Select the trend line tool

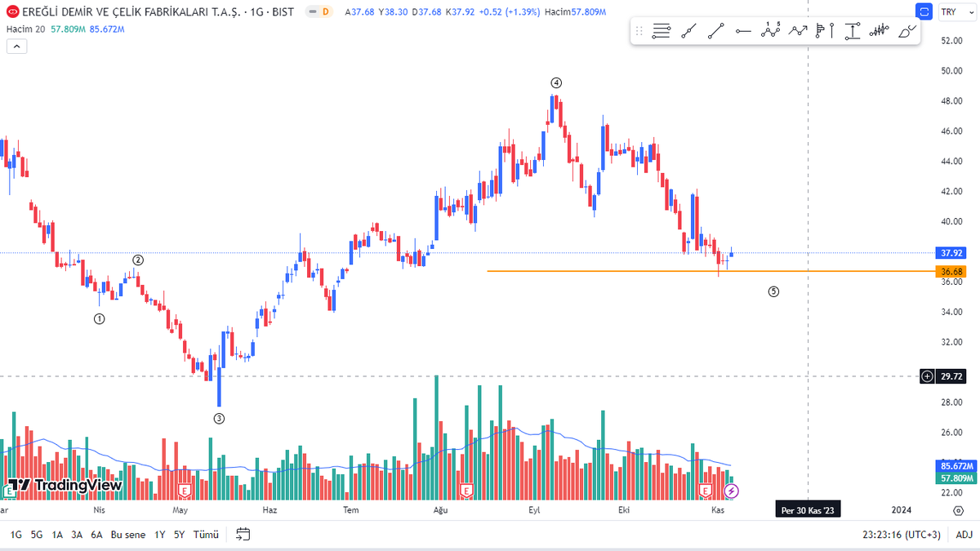[715, 32]
